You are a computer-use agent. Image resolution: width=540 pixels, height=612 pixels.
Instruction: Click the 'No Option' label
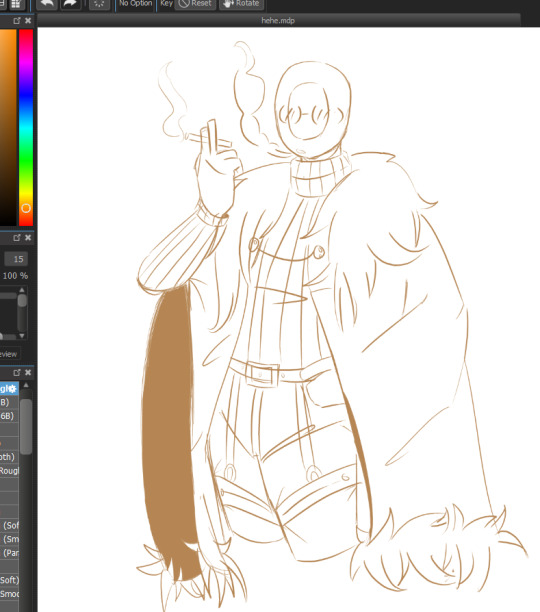(135, 3)
